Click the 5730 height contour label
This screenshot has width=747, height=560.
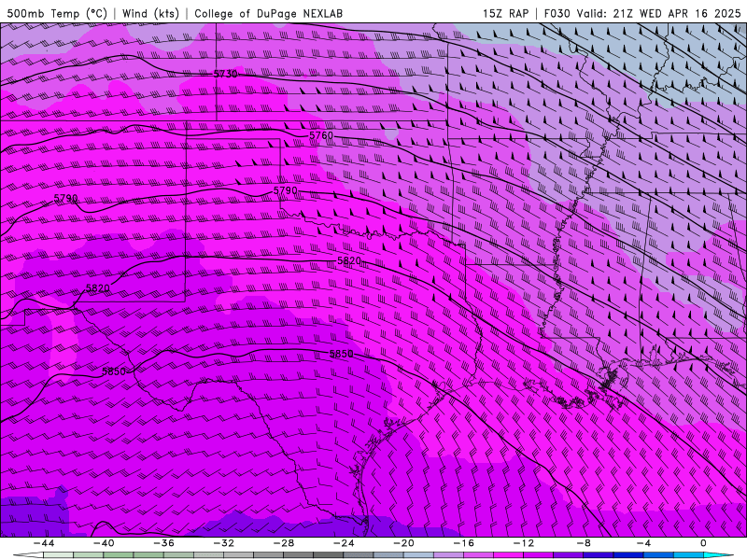click(x=225, y=74)
